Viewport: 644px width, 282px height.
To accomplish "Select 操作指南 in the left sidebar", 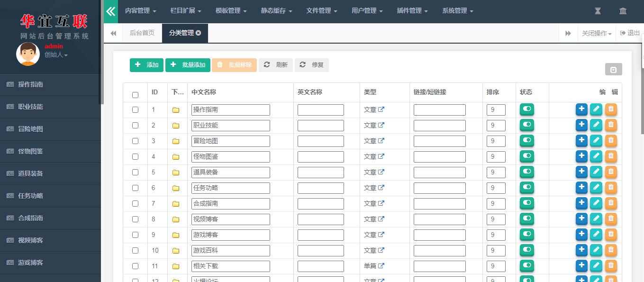I will click(50, 84).
